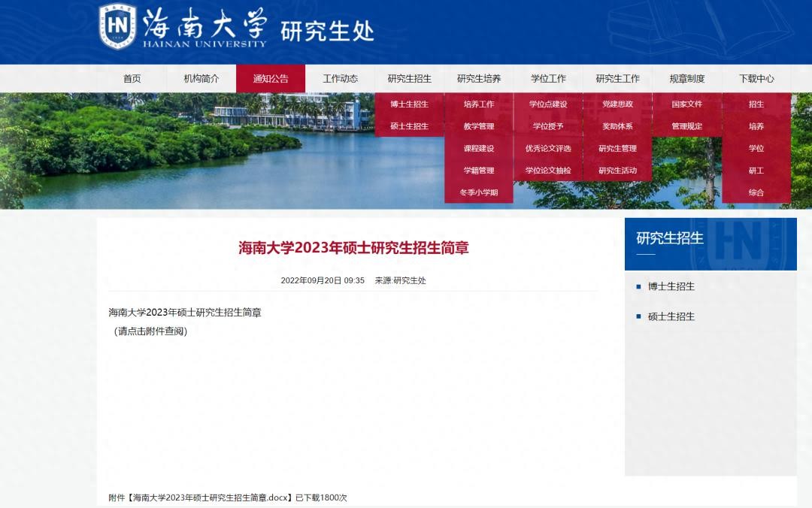Select 国家文件 under 规章制度
The width and height of the screenshot is (812, 508).
pyautogui.click(x=686, y=104)
